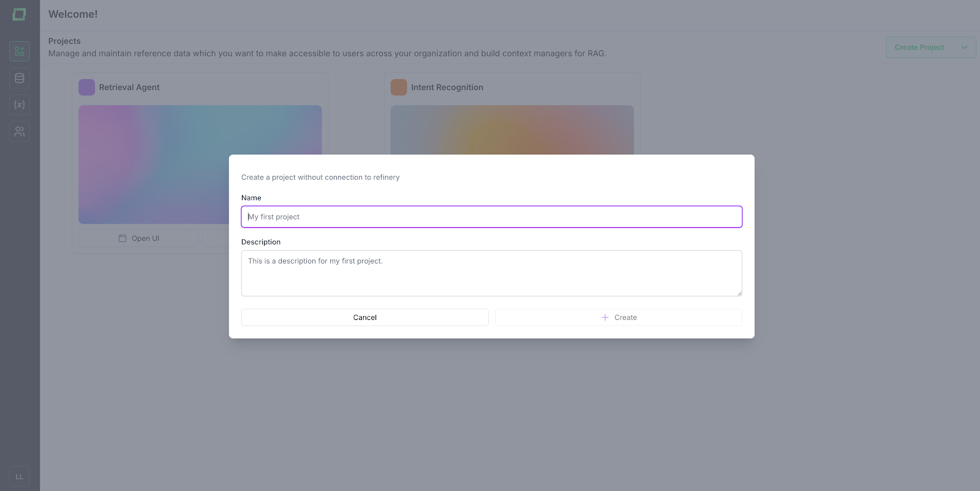The image size is (980, 491).
Task: Click 'Create a project without connection to refinery' text
Action: 320,177
